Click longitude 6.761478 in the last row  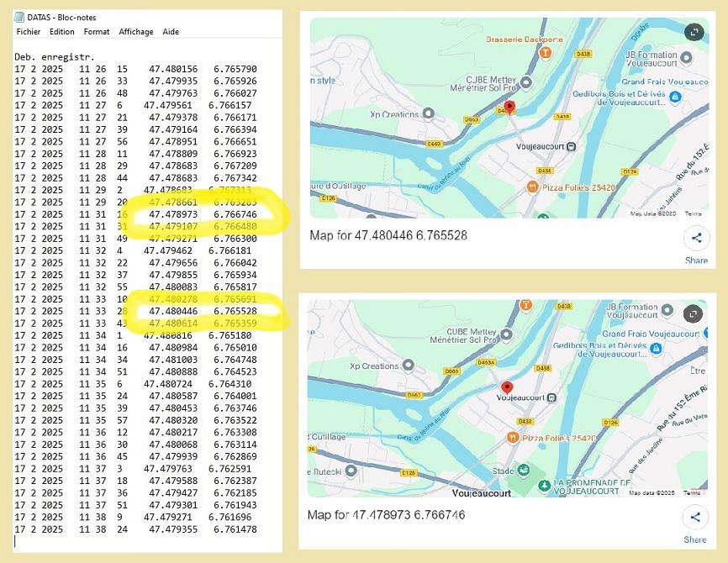(235, 529)
